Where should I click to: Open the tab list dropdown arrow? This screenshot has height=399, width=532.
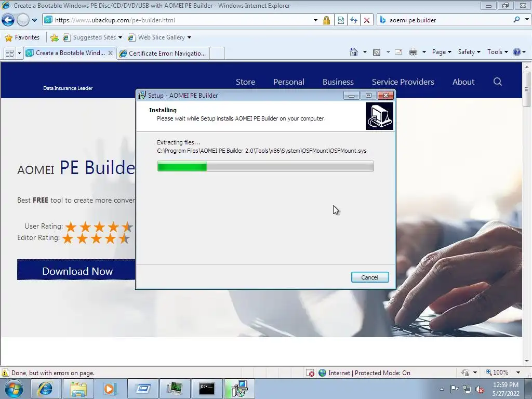(x=19, y=54)
